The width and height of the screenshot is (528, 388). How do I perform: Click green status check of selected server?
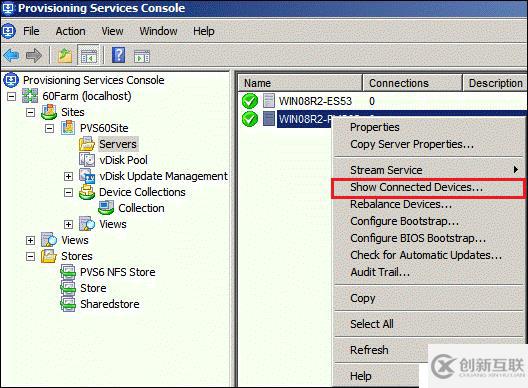click(250, 119)
